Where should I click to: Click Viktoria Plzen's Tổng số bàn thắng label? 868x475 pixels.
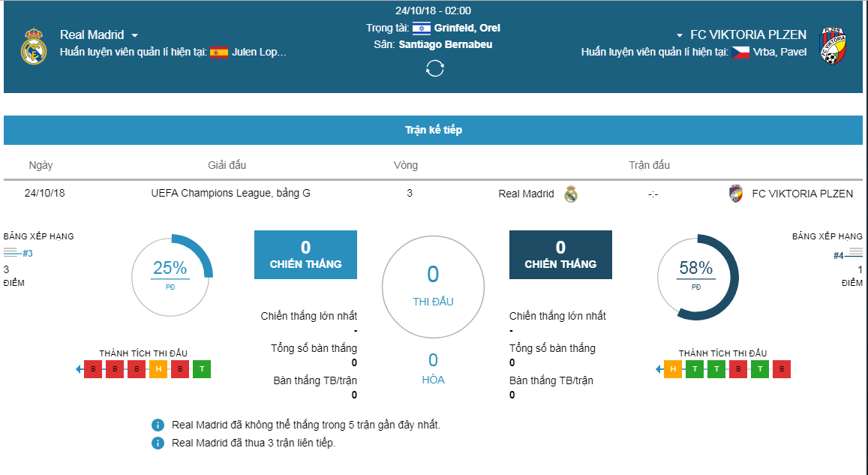(x=552, y=348)
